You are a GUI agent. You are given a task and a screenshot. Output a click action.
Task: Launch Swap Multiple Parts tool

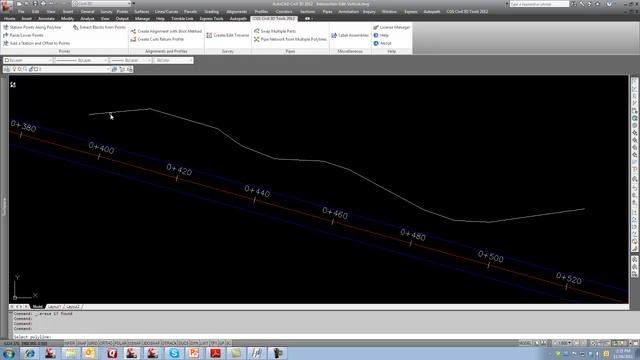click(275, 31)
